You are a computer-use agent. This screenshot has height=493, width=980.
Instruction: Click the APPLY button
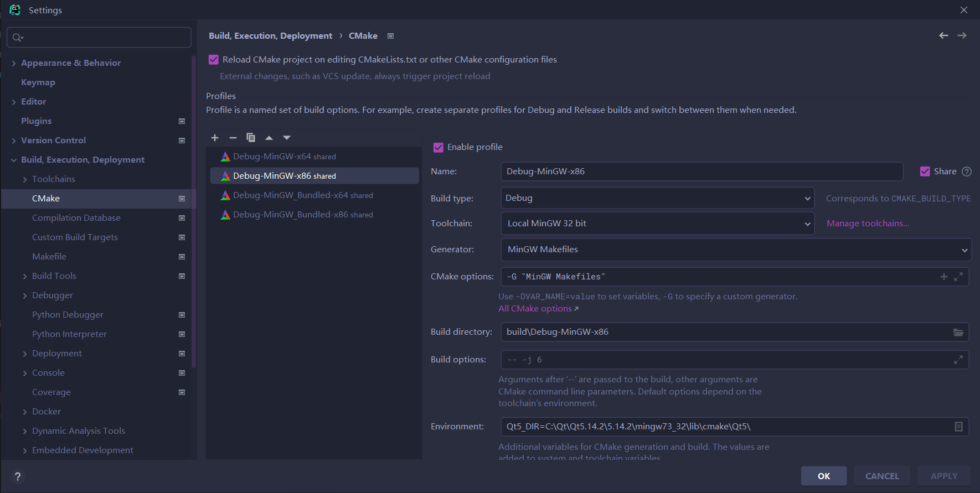tap(944, 476)
